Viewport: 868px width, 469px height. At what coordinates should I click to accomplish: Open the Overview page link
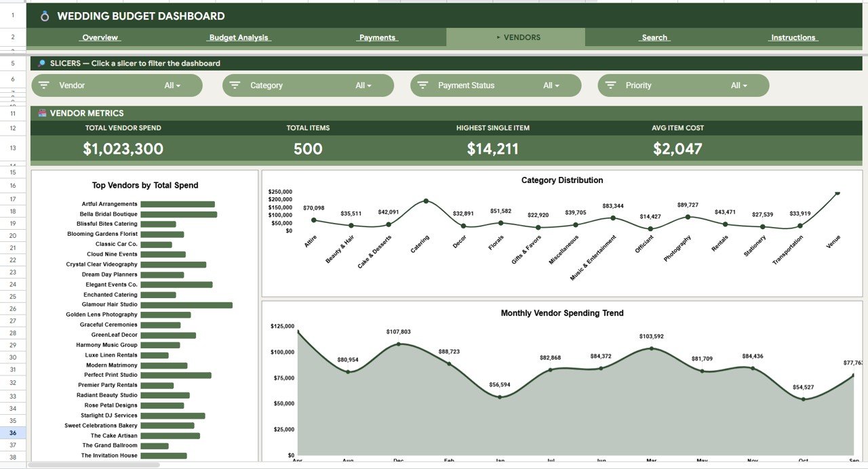pos(100,37)
